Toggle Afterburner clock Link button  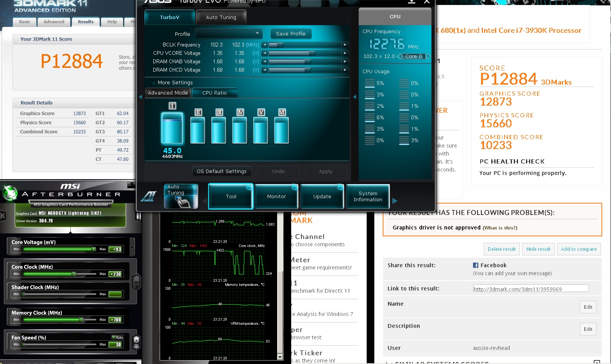pos(136,282)
